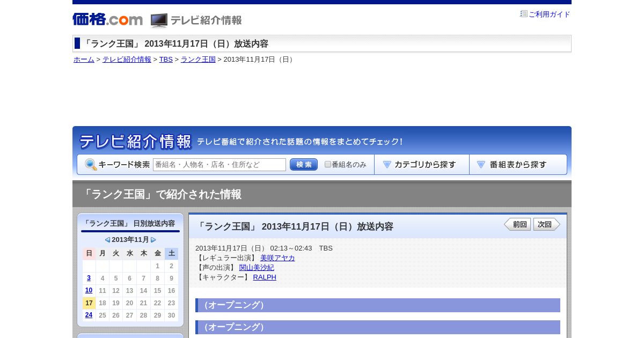Click the 「ランク王国」で紹介された情報 heading
This screenshot has width=644, height=338.
pos(161,194)
